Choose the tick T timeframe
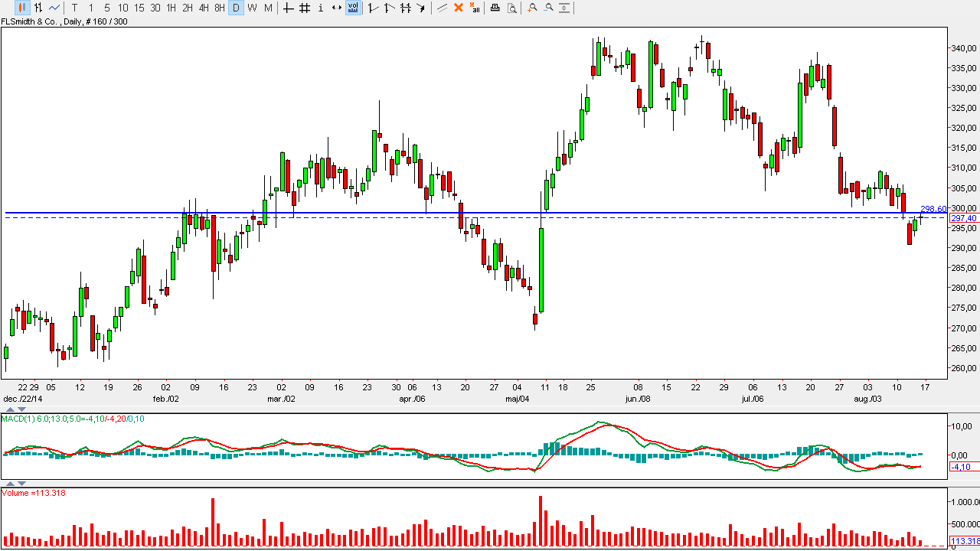The image size is (980, 551). [x=74, y=8]
